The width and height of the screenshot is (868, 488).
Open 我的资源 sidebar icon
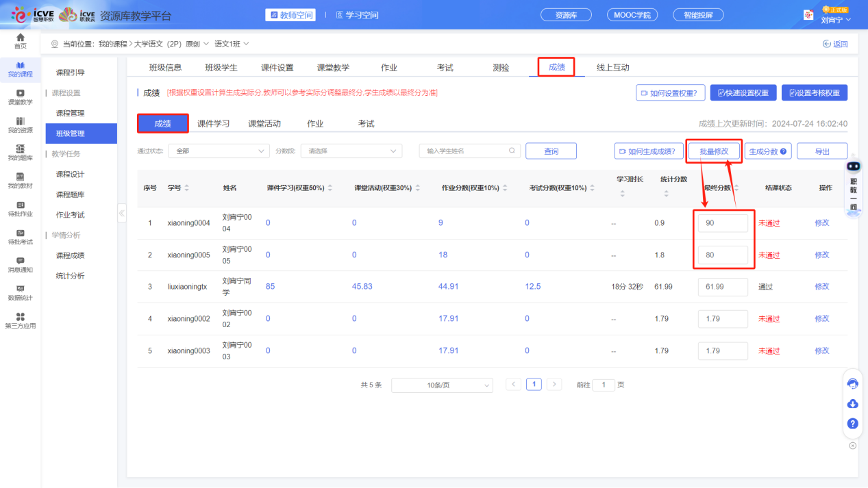pyautogui.click(x=21, y=125)
